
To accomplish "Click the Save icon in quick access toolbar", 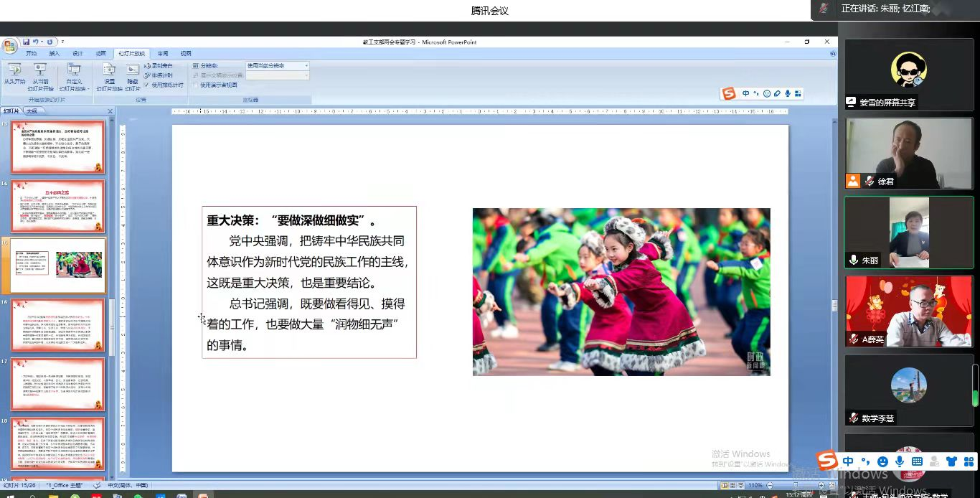I will [x=27, y=42].
